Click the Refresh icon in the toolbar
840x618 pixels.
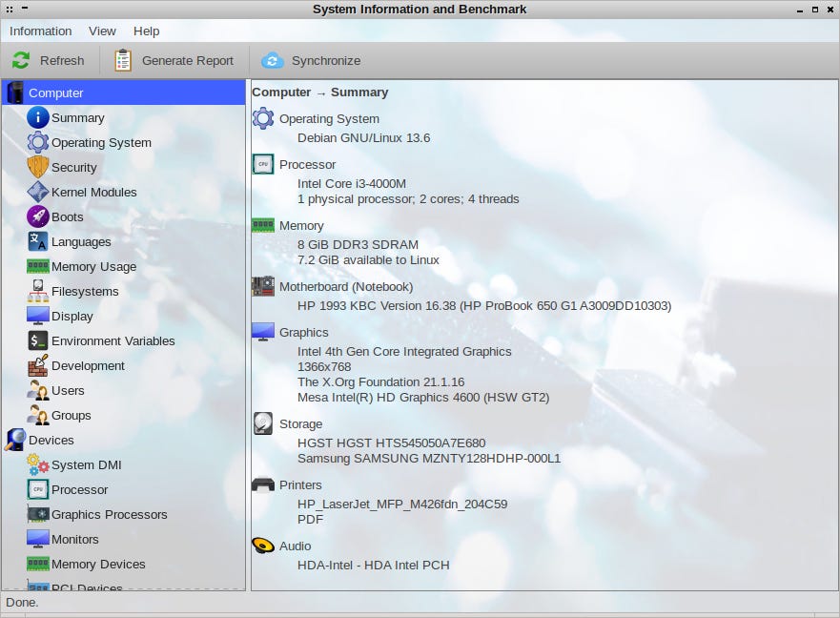coord(21,61)
